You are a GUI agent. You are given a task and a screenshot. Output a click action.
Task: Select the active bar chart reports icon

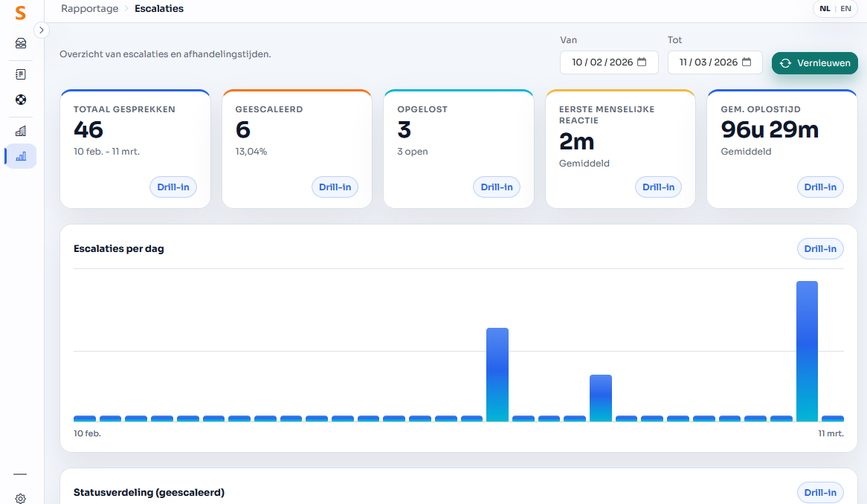click(21, 156)
